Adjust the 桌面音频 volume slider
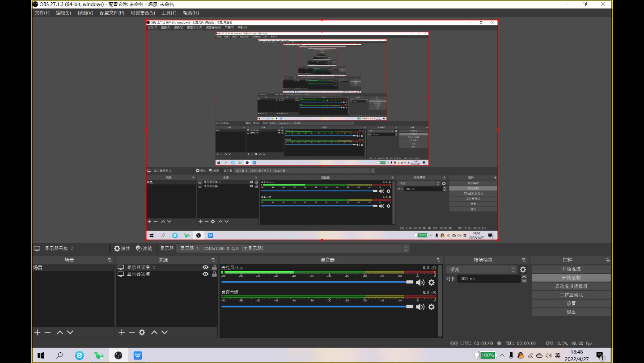Screen dimensions: 644x363 (318, 307)
